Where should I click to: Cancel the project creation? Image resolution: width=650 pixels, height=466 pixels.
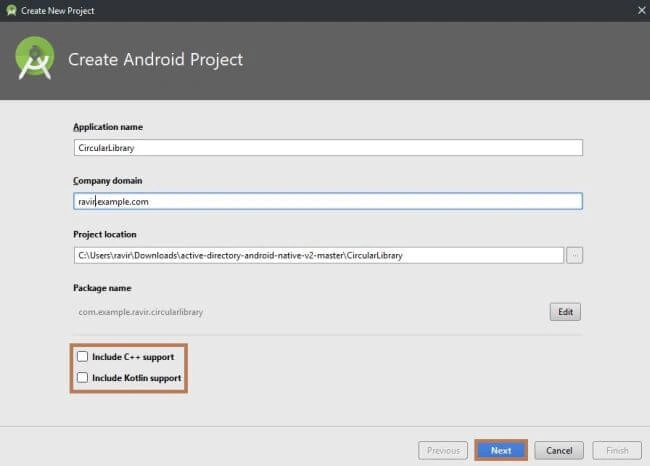pos(559,450)
